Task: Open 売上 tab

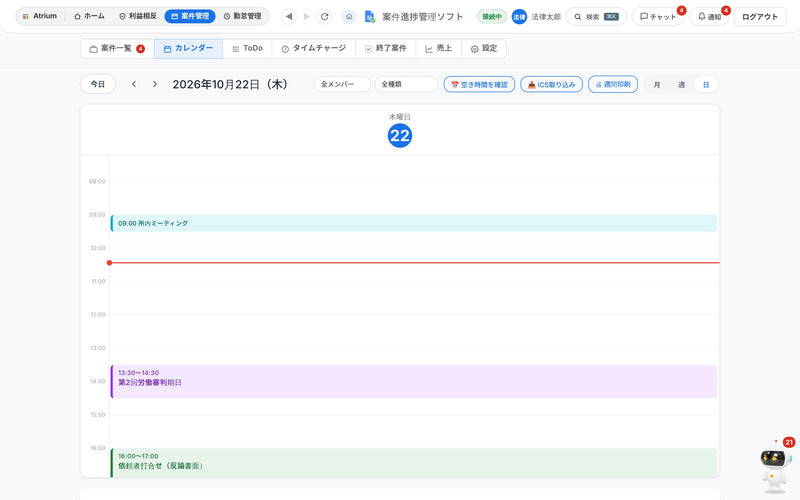Action: coord(439,49)
